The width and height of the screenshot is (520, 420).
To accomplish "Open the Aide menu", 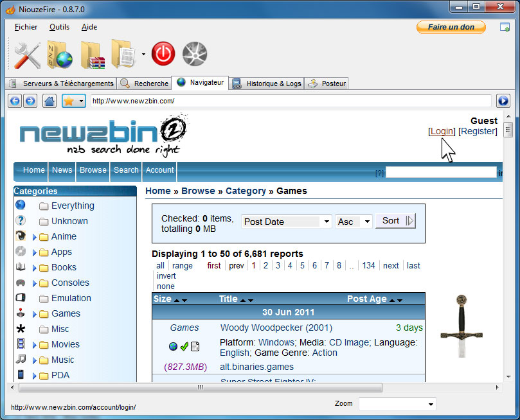I will pyautogui.click(x=89, y=27).
